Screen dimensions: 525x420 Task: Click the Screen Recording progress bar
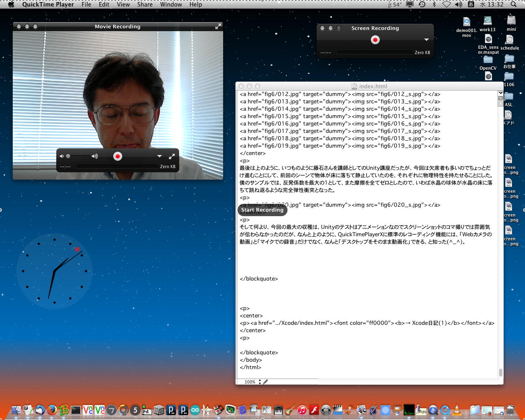click(x=374, y=52)
